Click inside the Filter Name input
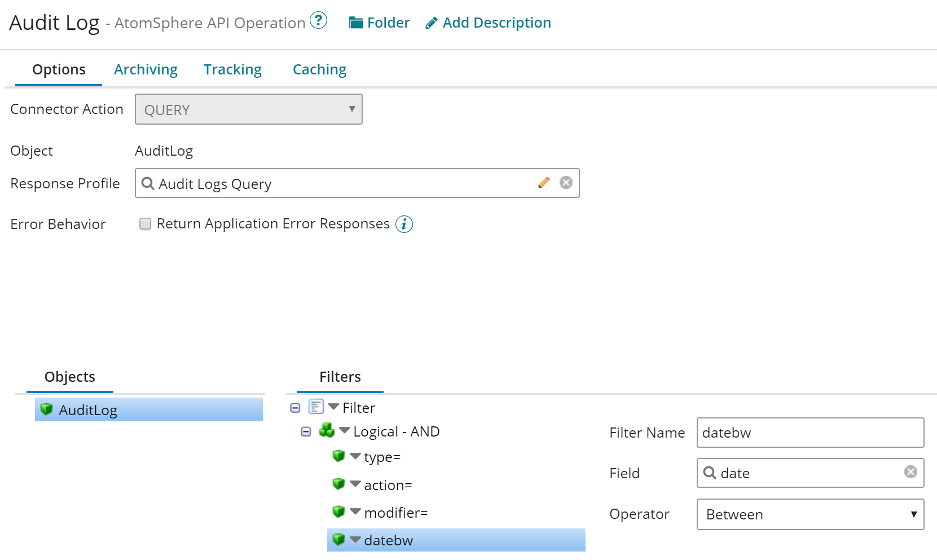 [x=810, y=433]
